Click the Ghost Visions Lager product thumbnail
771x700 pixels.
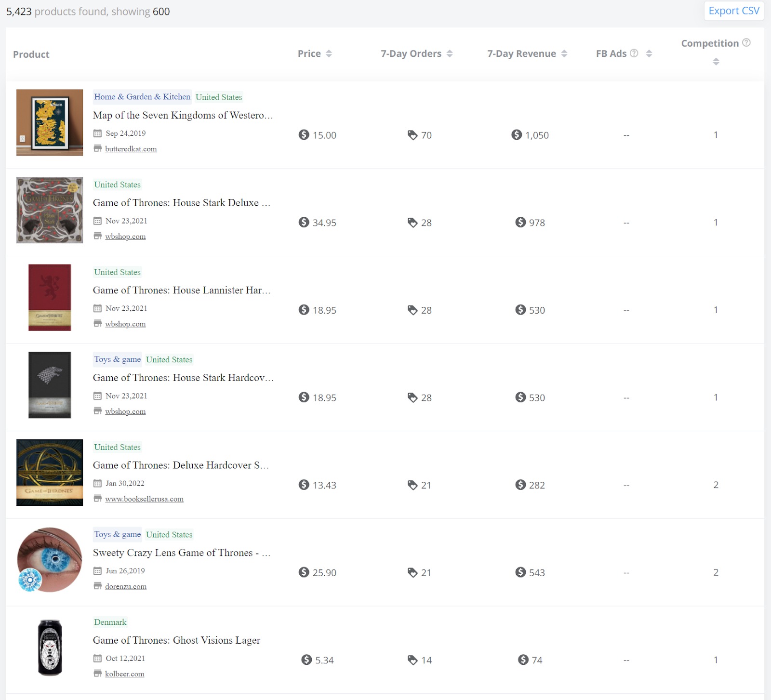point(49,648)
